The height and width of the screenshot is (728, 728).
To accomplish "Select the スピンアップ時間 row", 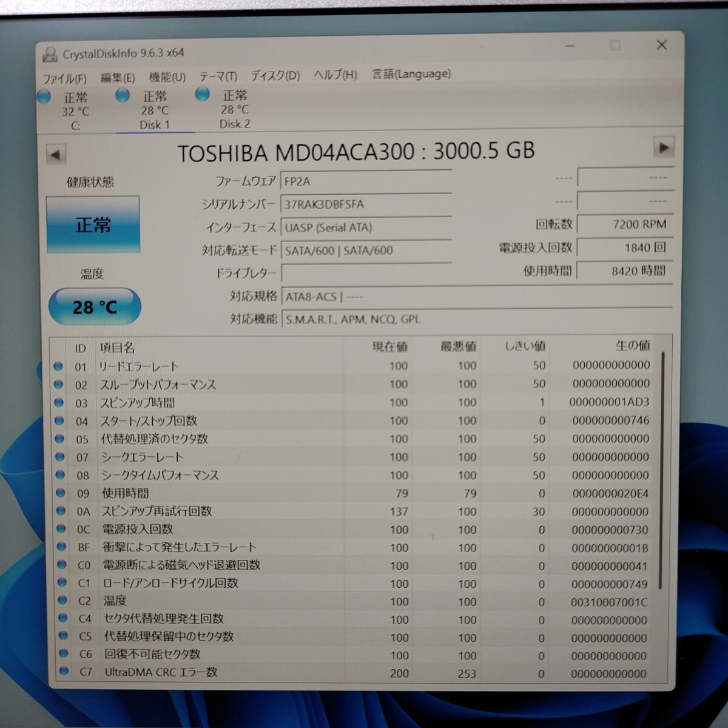I will click(x=355, y=402).
